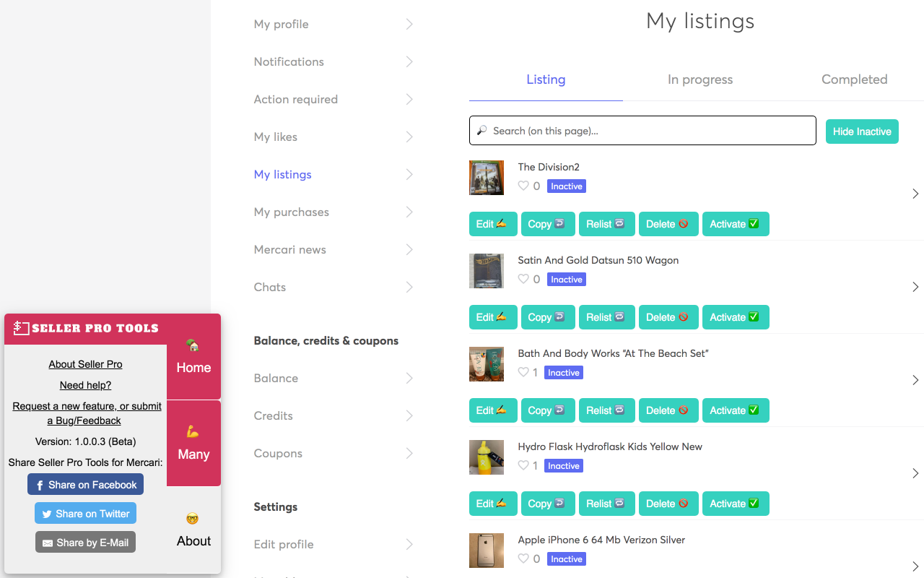Viewport: 924px width, 578px height.
Task: Open Many section in Seller Pro Tools
Action: 193,444
